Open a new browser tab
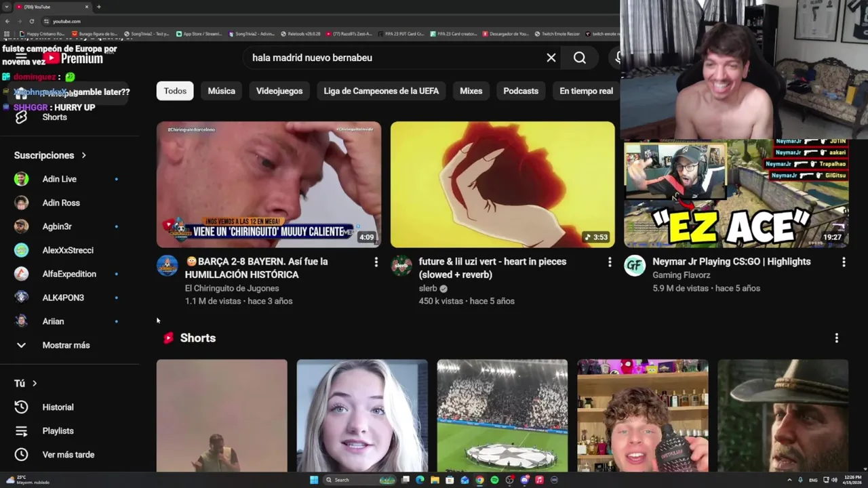The image size is (868, 488). [99, 7]
